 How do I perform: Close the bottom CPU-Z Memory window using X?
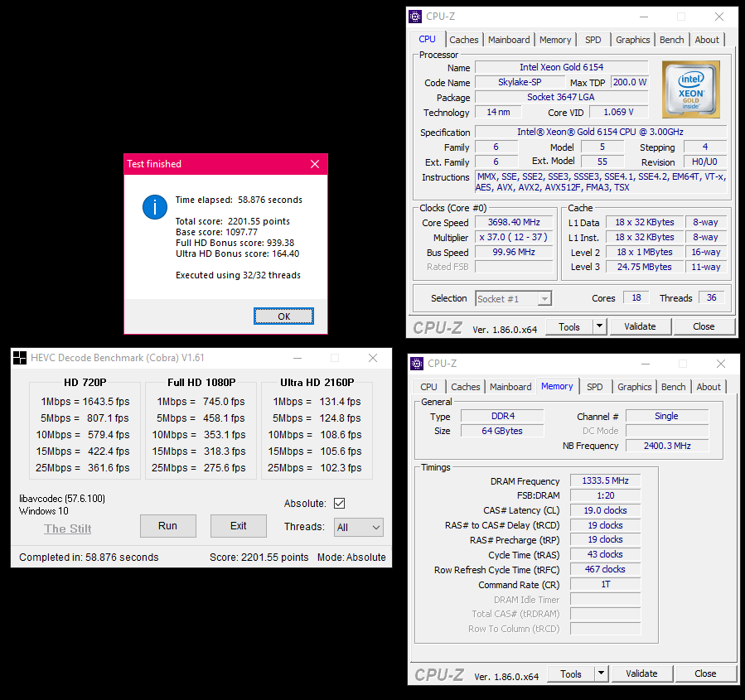coord(721,364)
